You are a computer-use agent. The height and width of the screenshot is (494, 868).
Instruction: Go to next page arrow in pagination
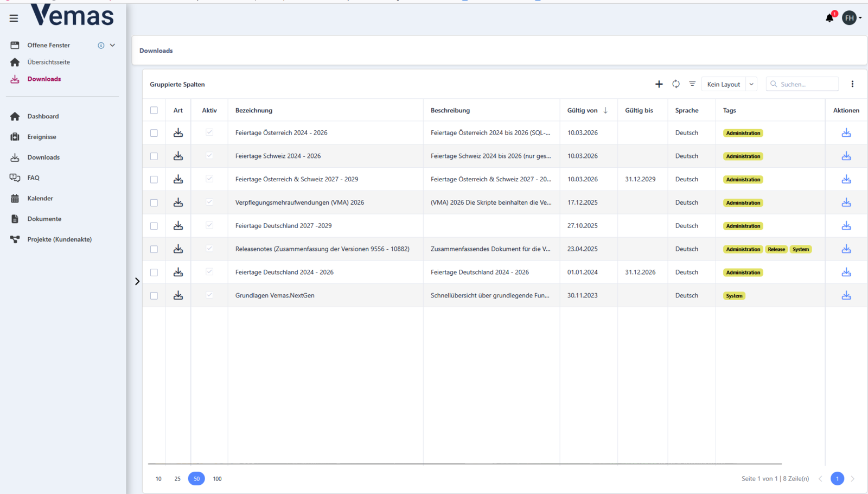coord(852,479)
